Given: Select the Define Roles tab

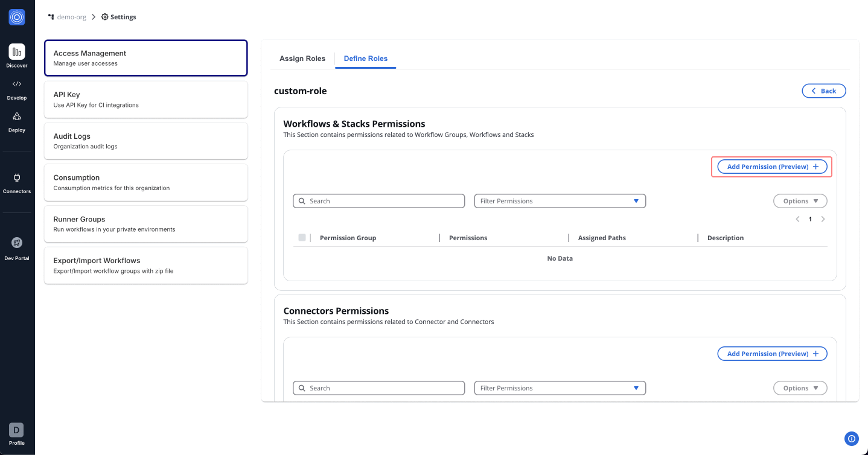Looking at the screenshot, I should pos(366,59).
